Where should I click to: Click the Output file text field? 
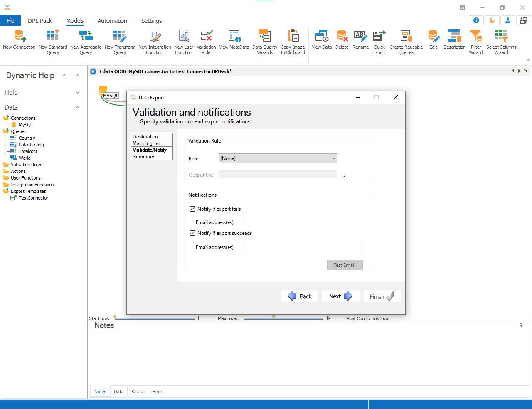pyautogui.click(x=278, y=175)
